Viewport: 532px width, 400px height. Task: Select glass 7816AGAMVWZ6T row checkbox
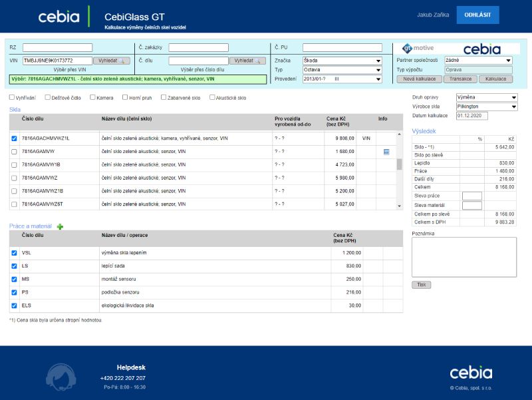click(14, 204)
